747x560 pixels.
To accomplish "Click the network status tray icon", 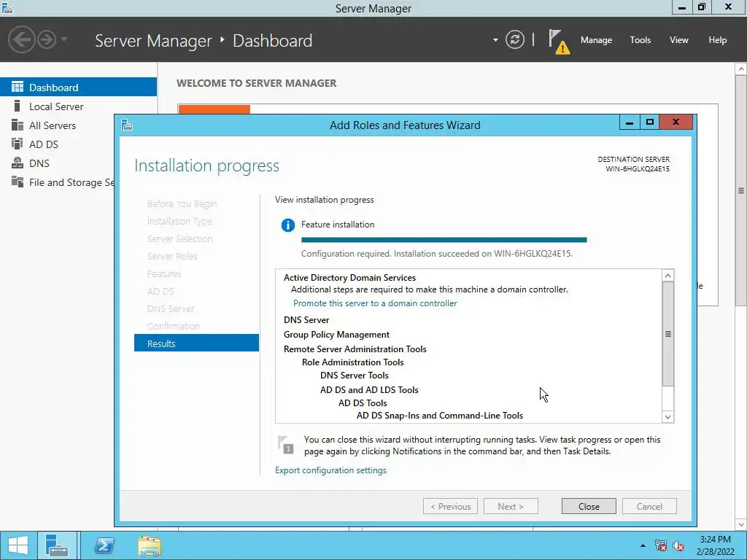I will coord(661,545).
